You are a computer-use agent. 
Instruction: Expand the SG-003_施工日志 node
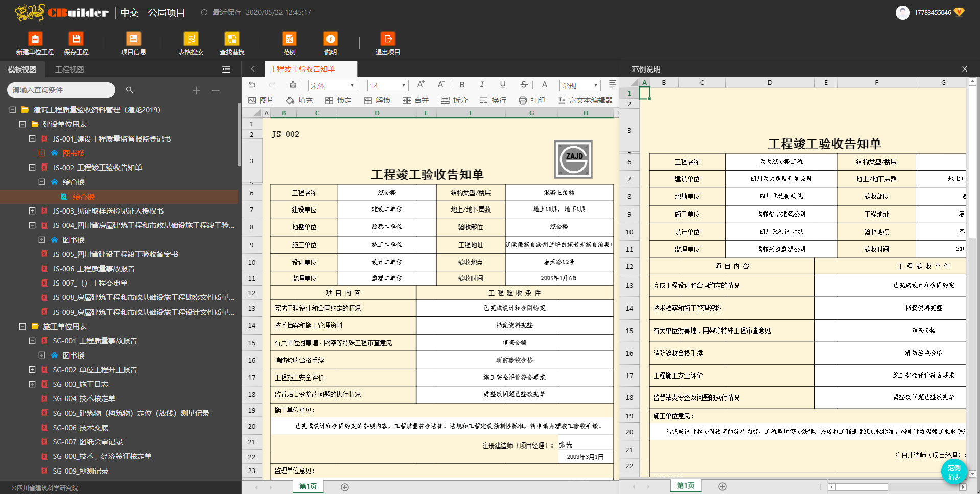click(32, 384)
